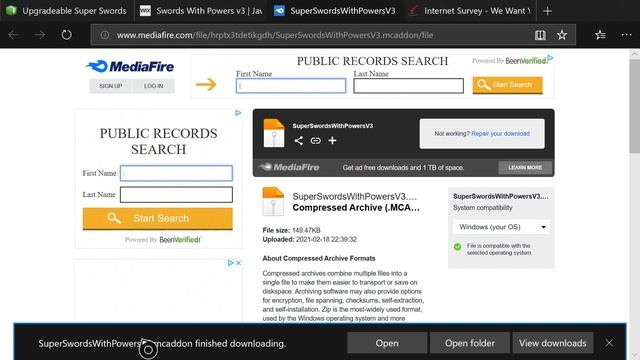This screenshot has height=360, width=640.
Task: Click AdChoices icon on left Public Records ad
Action: click(238, 113)
